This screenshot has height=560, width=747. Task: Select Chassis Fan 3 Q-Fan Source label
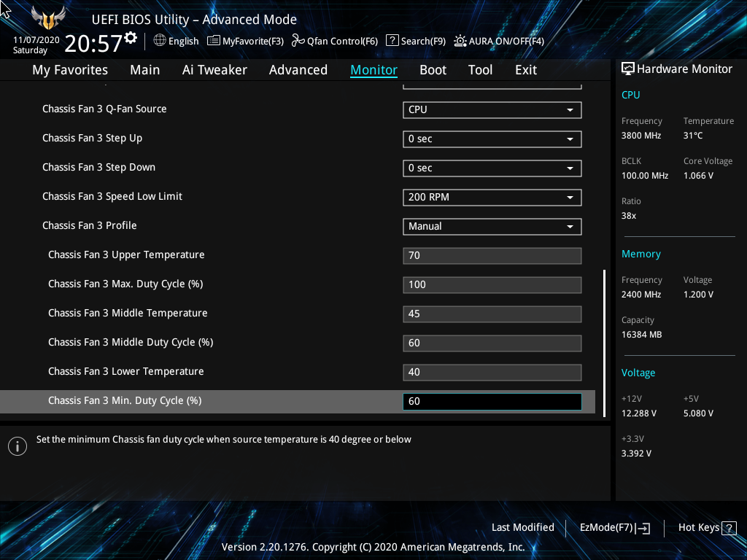104,109
